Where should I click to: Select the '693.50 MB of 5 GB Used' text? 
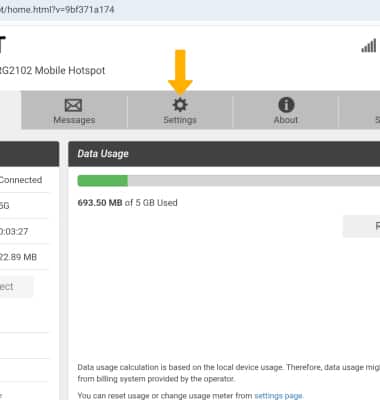coord(127,203)
